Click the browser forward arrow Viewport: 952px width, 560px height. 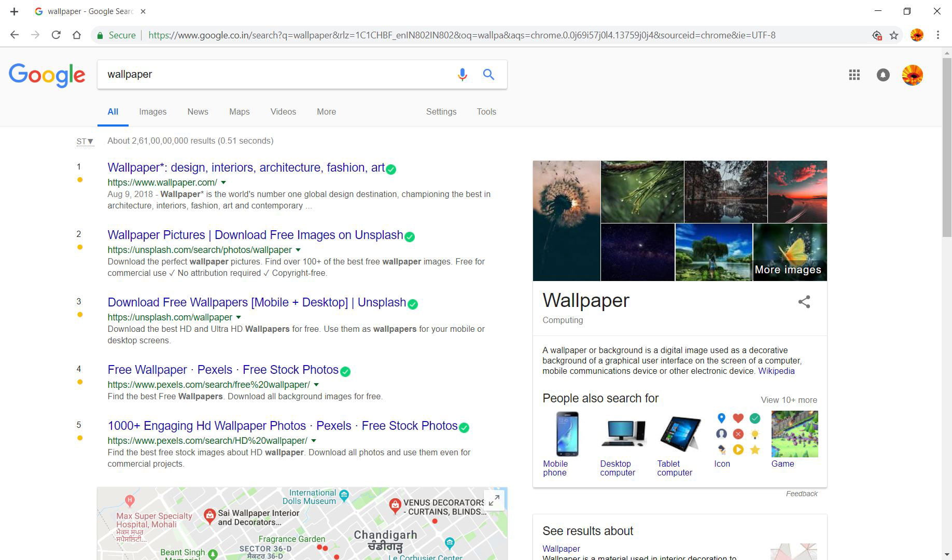[x=35, y=35]
